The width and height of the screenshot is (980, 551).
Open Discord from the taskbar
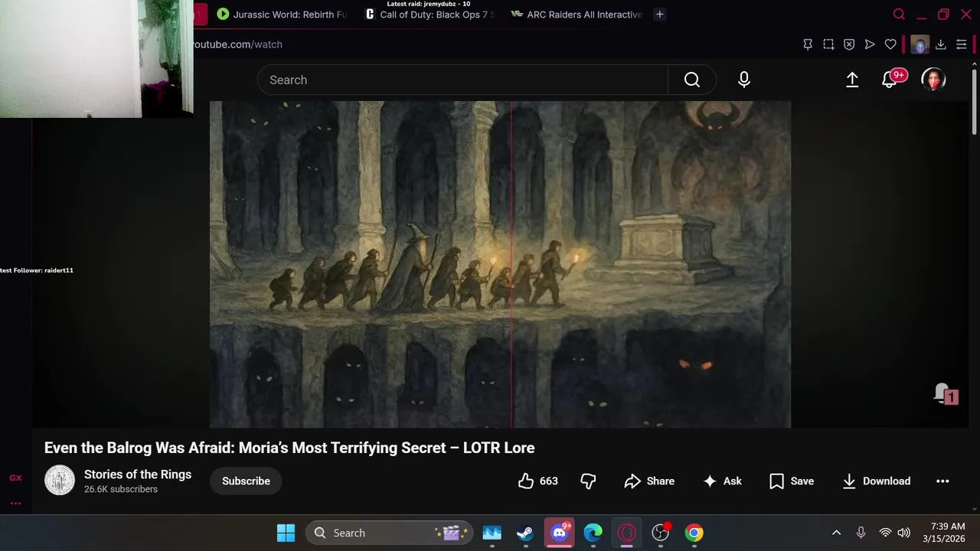click(560, 533)
